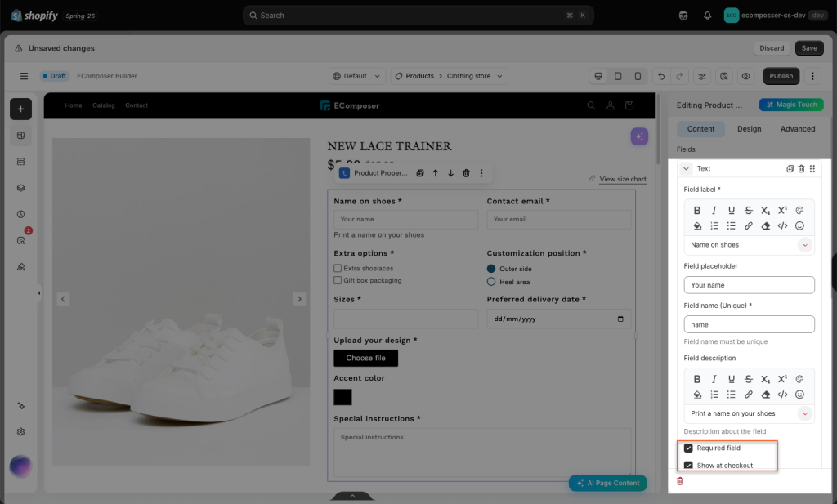Toggle the Show at checkout checkbox

point(688,465)
